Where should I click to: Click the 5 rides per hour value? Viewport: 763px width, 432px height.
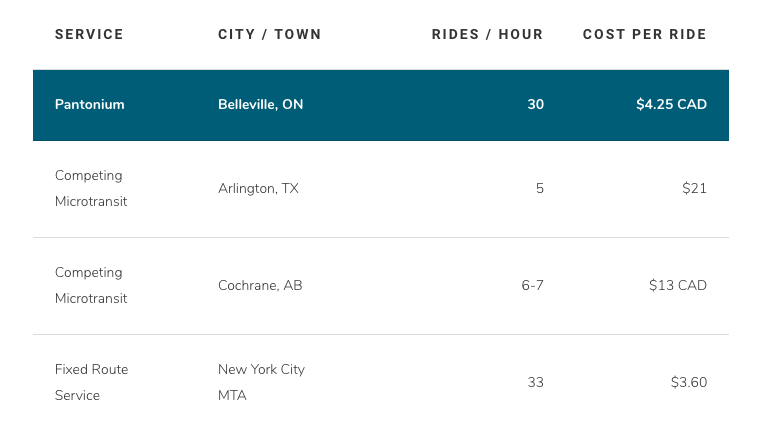pos(540,188)
